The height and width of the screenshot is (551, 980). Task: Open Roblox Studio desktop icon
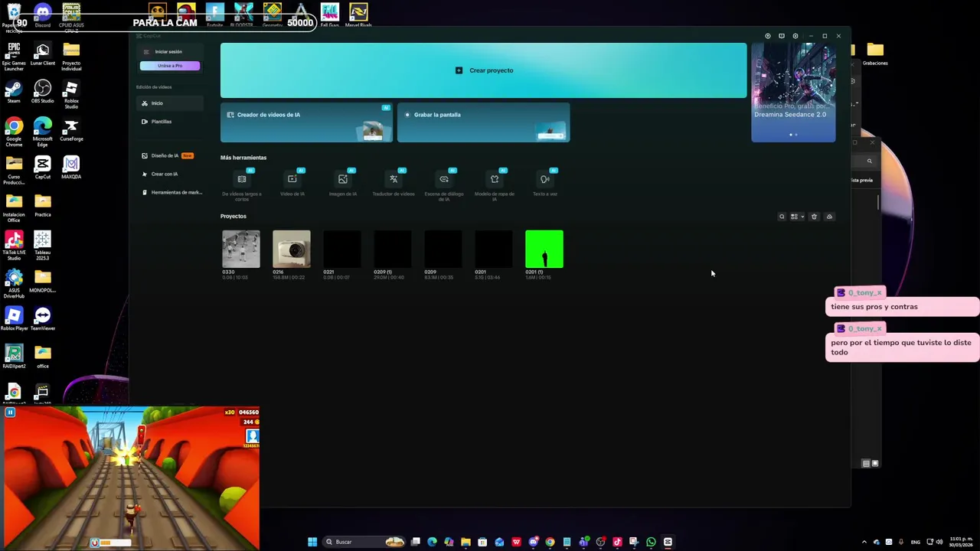click(x=71, y=95)
